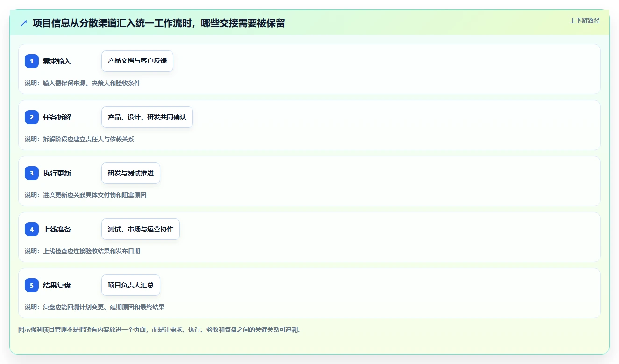The height and width of the screenshot is (364, 619).
Task: Click the footer caption starting 图示强调项目管理
Action: click(161, 329)
